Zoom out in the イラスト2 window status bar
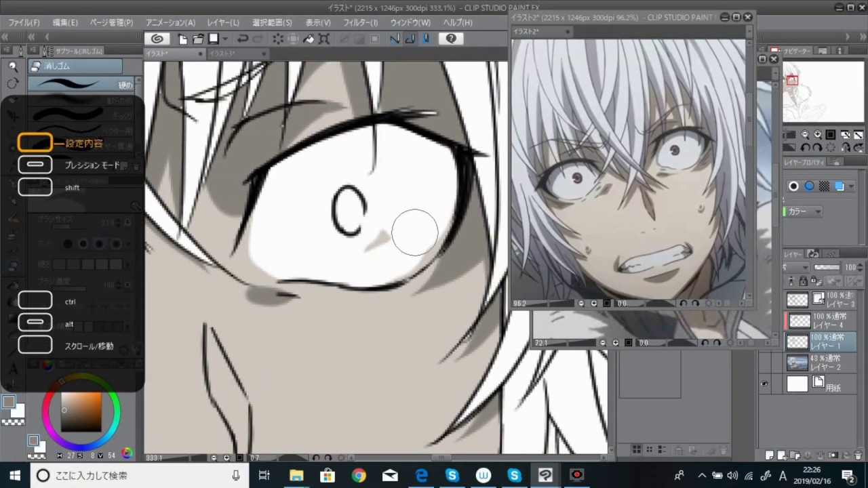The width and height of the screenshot is (868, 488). [581, 304]
